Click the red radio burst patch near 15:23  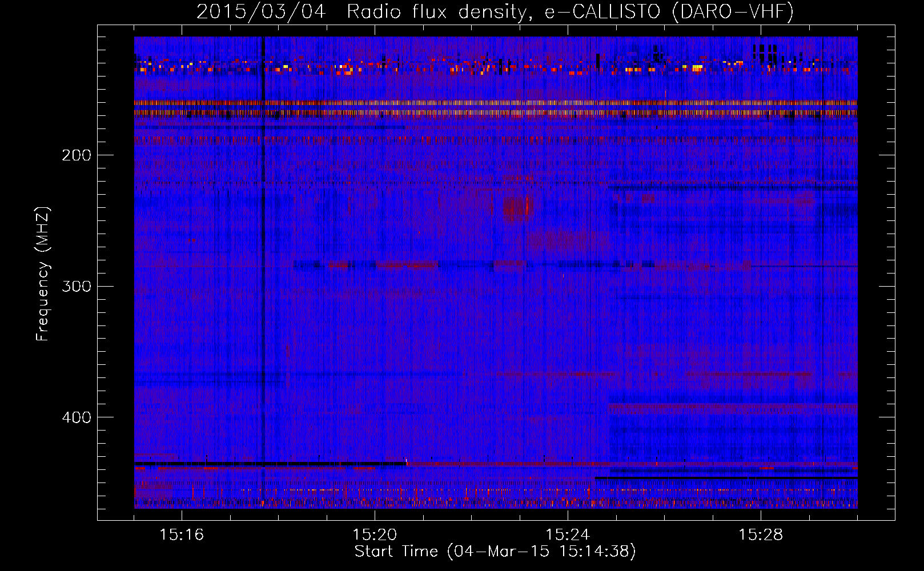pos(517,208)
